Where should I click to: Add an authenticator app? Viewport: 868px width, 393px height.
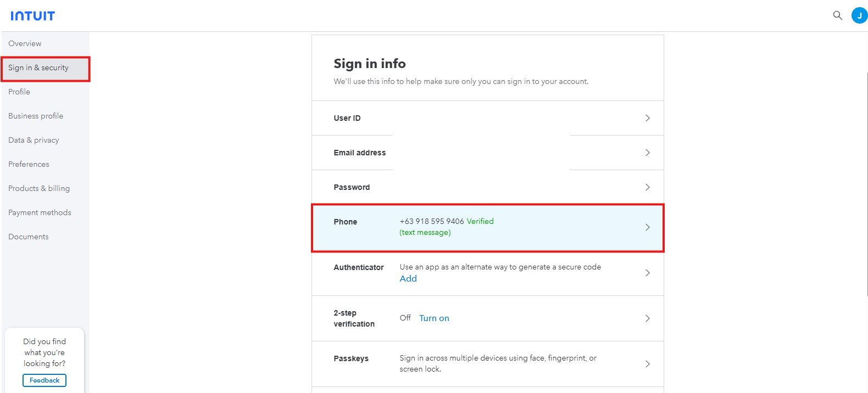click(x=408, y=279)
